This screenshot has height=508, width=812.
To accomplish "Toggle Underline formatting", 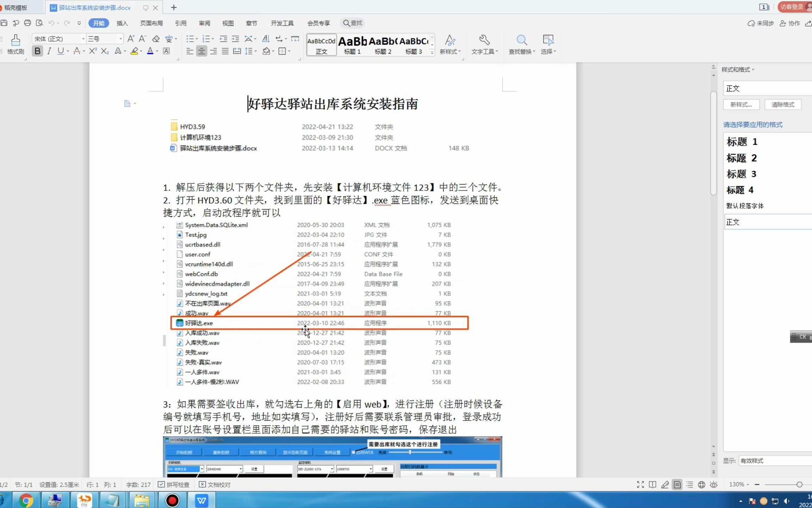I will [61, 51].
